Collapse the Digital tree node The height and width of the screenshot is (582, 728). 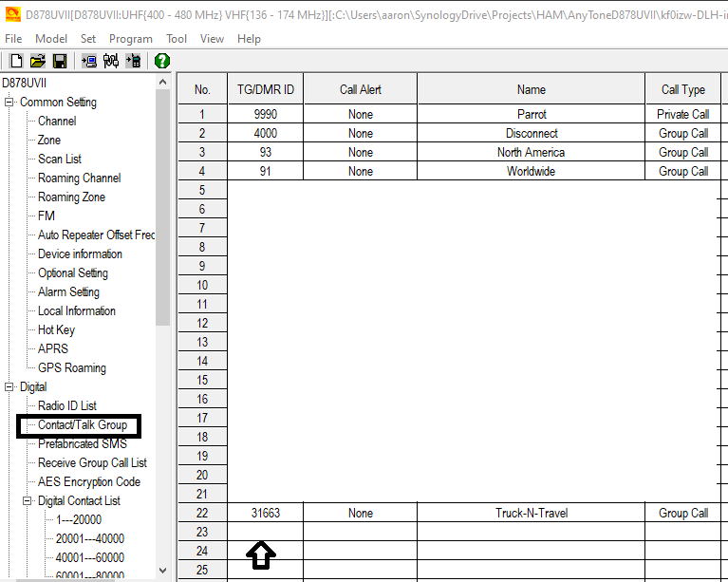pos(10,387)
